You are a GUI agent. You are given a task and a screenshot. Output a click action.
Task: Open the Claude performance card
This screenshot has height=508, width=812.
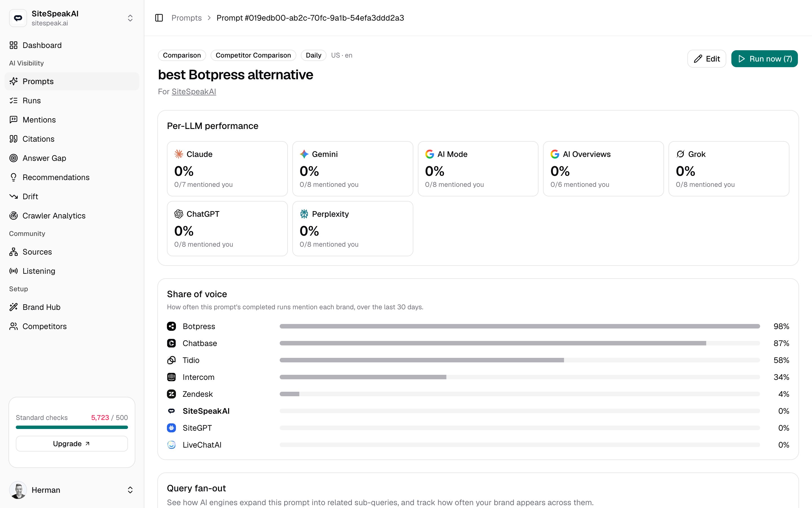227,169
